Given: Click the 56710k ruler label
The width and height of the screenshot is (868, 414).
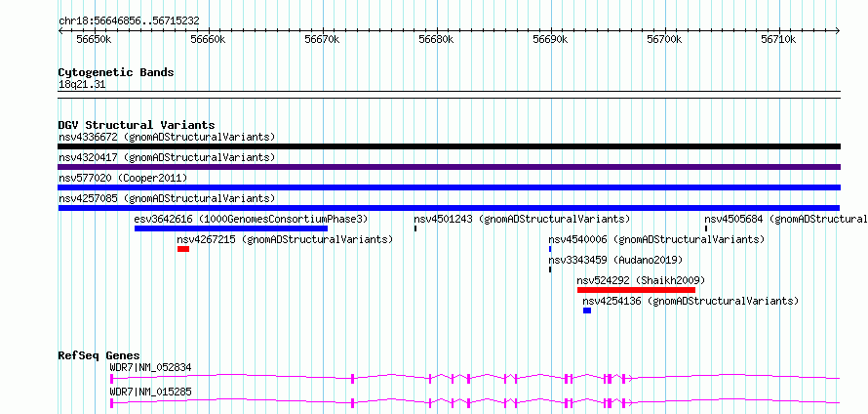Looking at the screenshot, I should click(778, 39).
